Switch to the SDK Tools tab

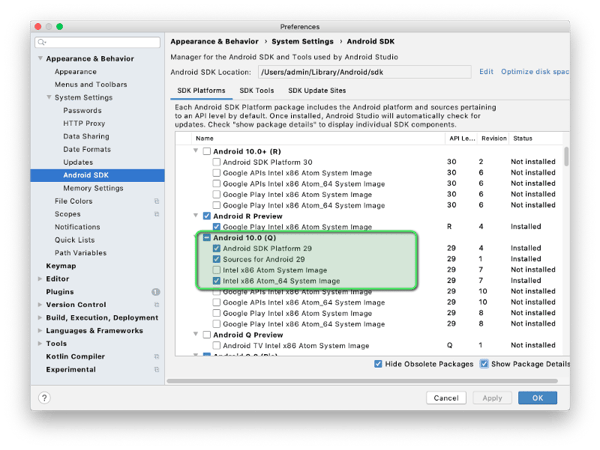[x=257, y=91]
